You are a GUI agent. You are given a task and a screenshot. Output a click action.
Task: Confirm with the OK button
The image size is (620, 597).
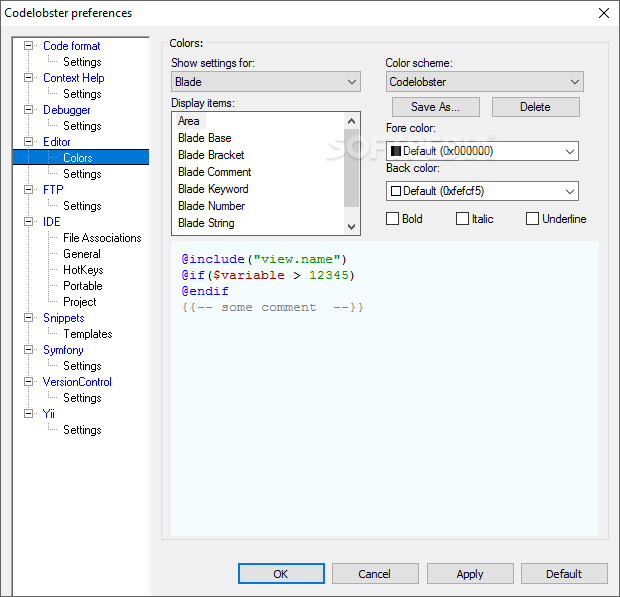coord(281,574)
